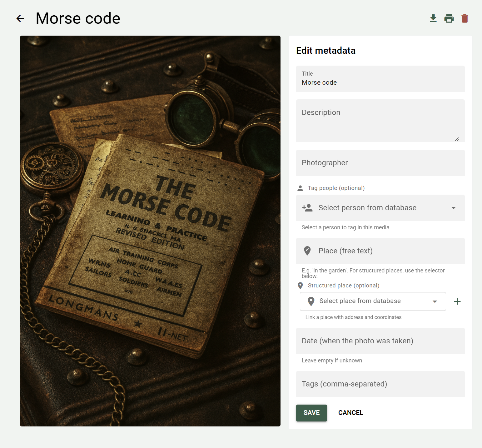The image size is (482, 448).
Task: Add a new structured place with plus
Action: click(x=457, y=301)
